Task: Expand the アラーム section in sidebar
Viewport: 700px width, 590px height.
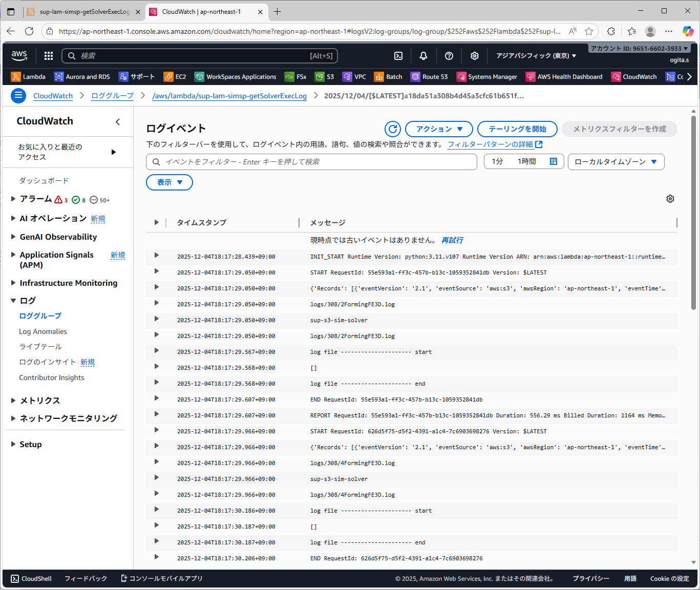Action: click(13, 199)
